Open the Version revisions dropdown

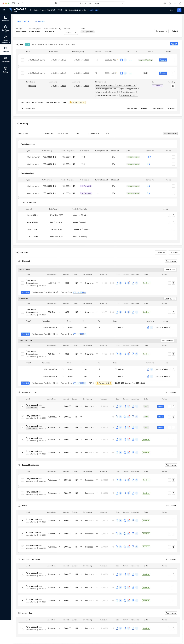coord(71,33)
